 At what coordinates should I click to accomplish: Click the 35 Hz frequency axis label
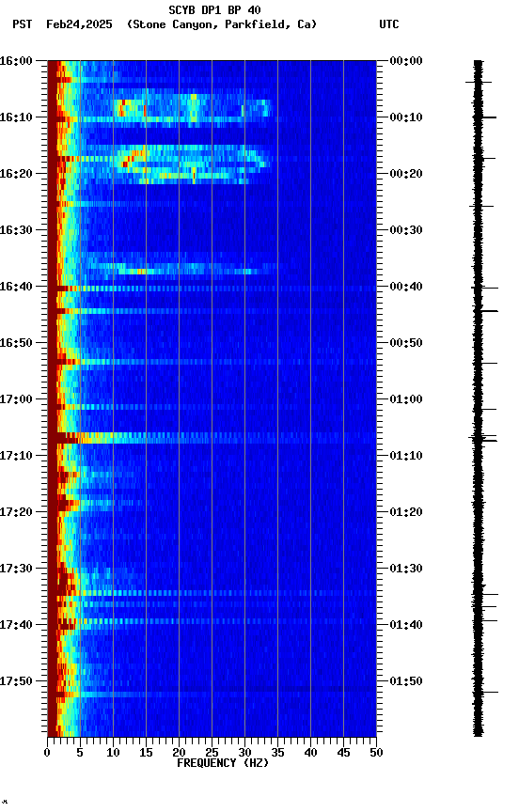click(x=277, y=753)
